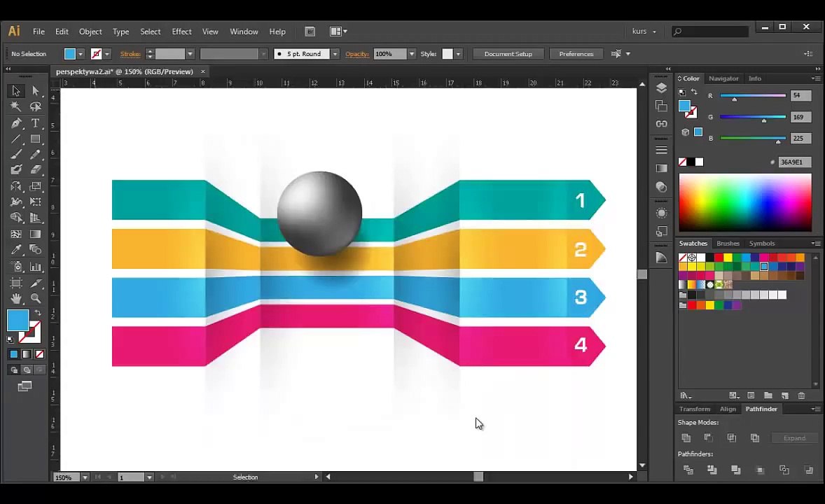Click the Expand button in Pathfinder
This screenshot has height=504, width=825.
[x=794, y=437]
